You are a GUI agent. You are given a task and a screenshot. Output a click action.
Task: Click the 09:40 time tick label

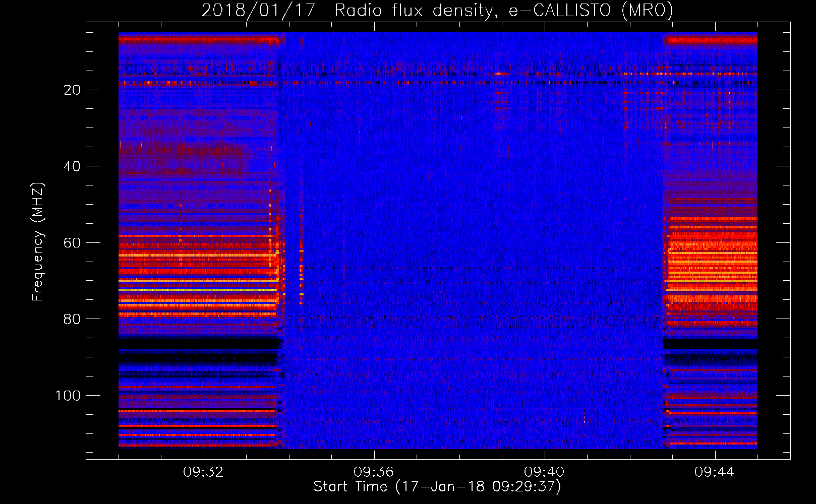tap(544, 472)
